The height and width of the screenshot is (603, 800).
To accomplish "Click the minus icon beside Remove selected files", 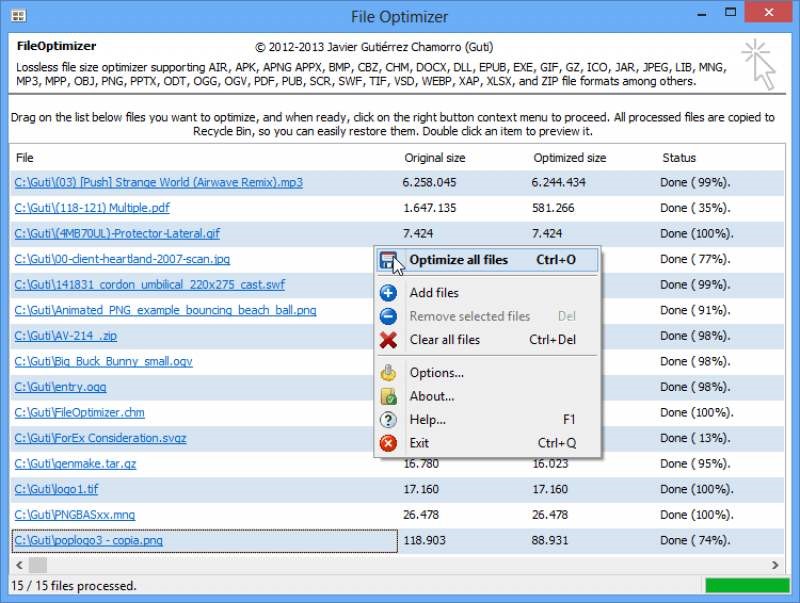I will [x=389, y=316].
